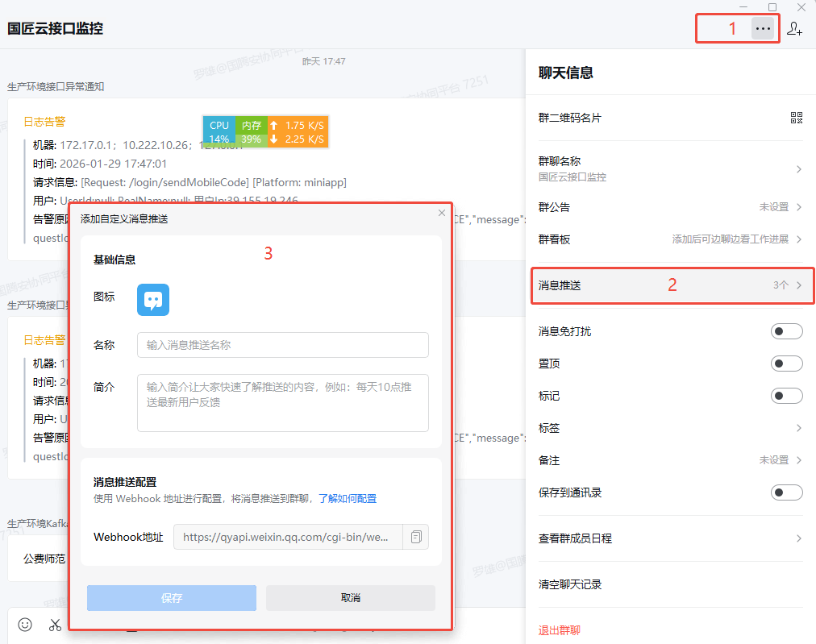816x644 pixels.
Task: Select the screenshot scissors tool
Action: point(54,624)
